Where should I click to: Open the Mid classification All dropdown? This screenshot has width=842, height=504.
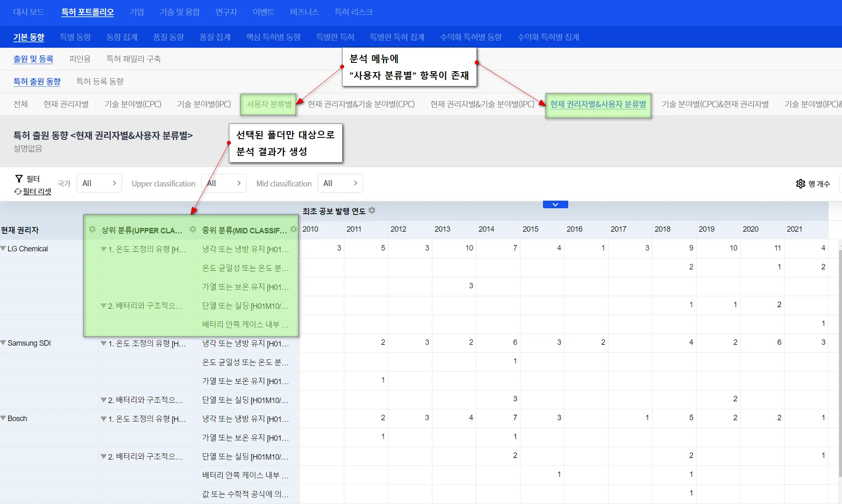(x=340, y=184)
